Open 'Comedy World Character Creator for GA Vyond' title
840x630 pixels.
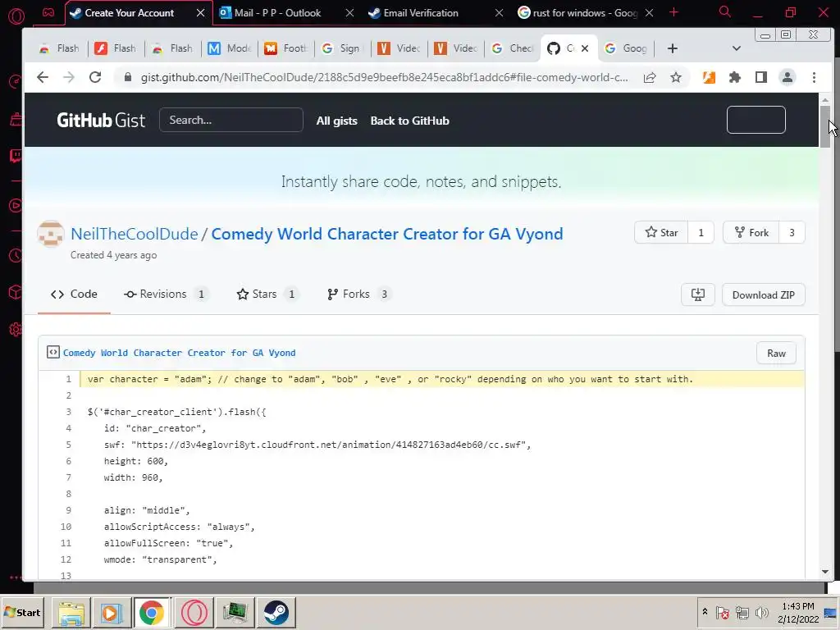tap(387, 234)
